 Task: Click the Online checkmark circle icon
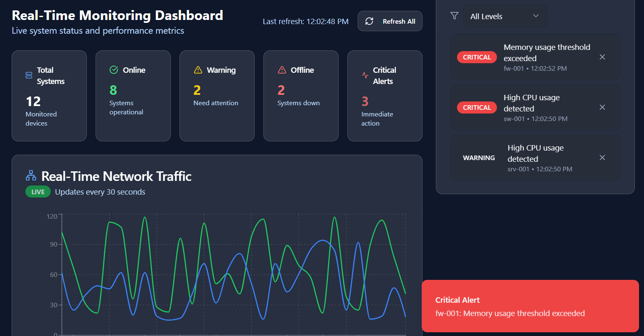pos(114,70)
